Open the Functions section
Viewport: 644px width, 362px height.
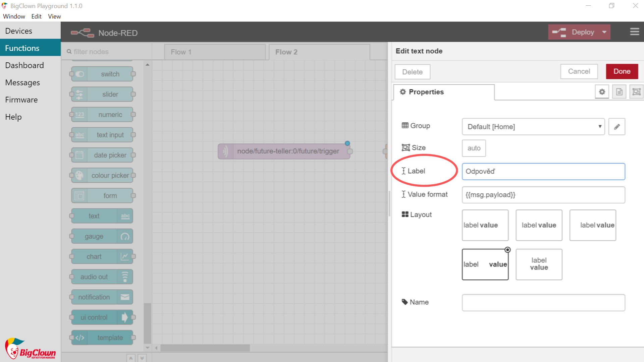click(30, 48)
